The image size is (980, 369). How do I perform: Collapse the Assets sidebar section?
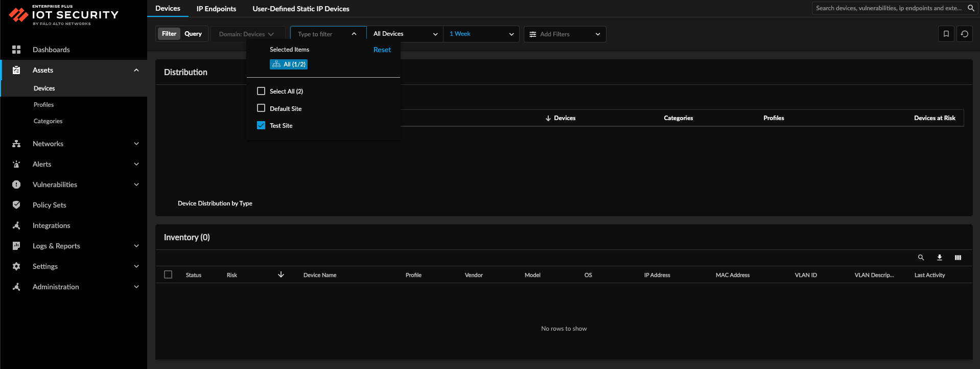pyautogui.click(x=136, y=70)
